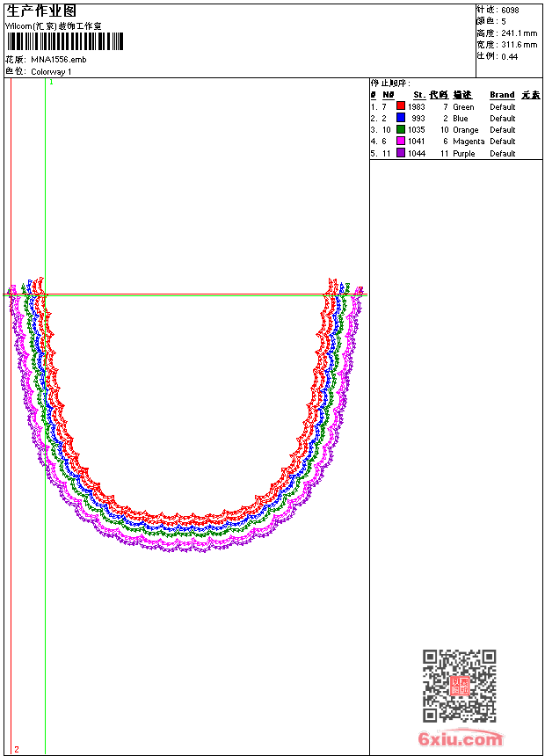
Task: Click the purple color swatch for stop 5
Action: tap(401, 153)
